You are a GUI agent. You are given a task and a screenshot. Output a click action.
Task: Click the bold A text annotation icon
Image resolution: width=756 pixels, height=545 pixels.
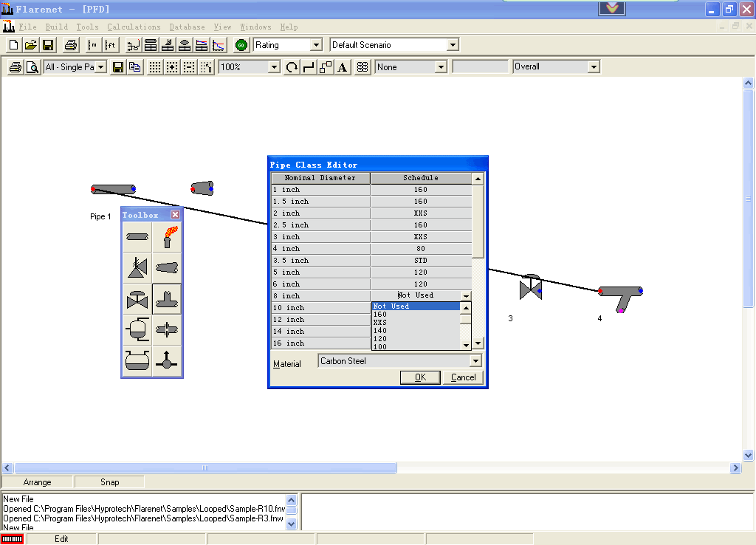tap(343, 67)
